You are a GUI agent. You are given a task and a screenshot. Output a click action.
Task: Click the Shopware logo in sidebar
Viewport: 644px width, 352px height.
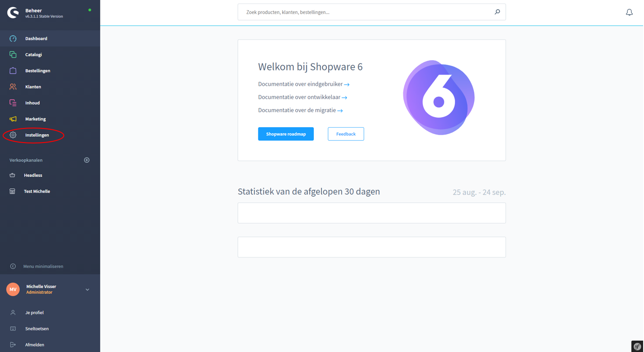(x=13, y=13)
